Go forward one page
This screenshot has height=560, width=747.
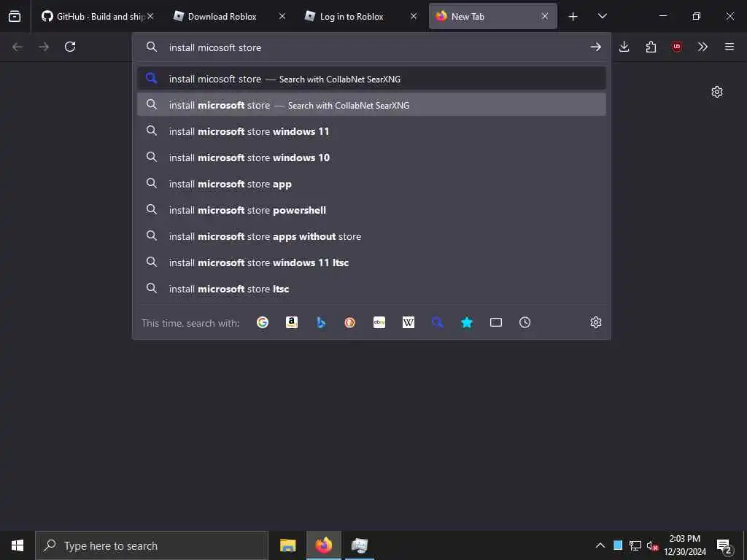pyautogui.click(x=44, y=47)
